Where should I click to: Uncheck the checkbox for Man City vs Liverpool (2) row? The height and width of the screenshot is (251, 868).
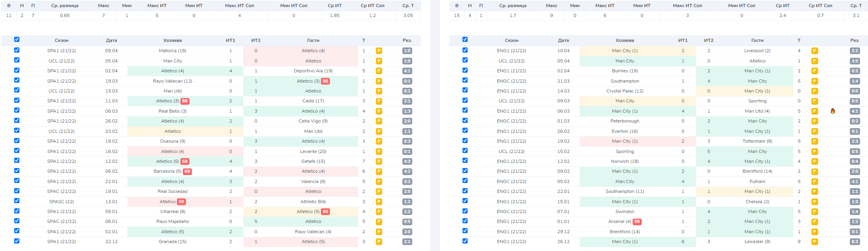tap(465, 50)
